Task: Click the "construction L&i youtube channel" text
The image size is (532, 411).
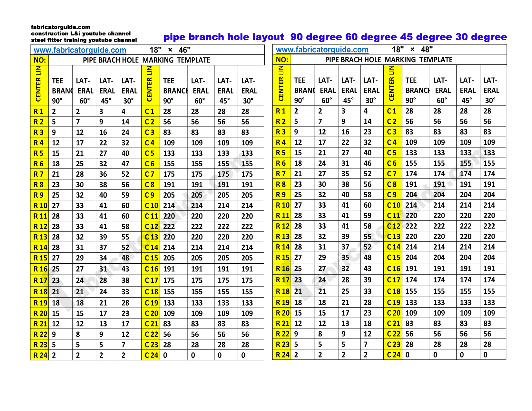Action: tap(81, 34)
